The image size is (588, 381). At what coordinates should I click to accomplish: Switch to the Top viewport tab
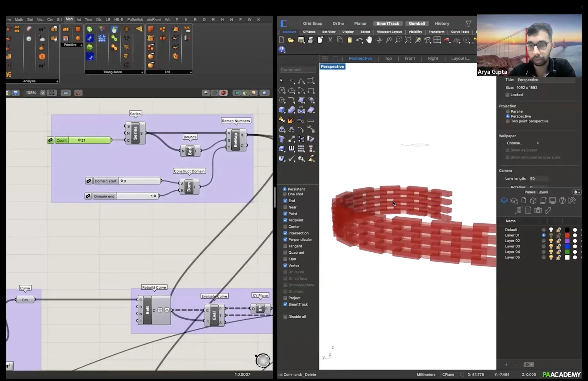pyautogui.click(x=388, y=59)
